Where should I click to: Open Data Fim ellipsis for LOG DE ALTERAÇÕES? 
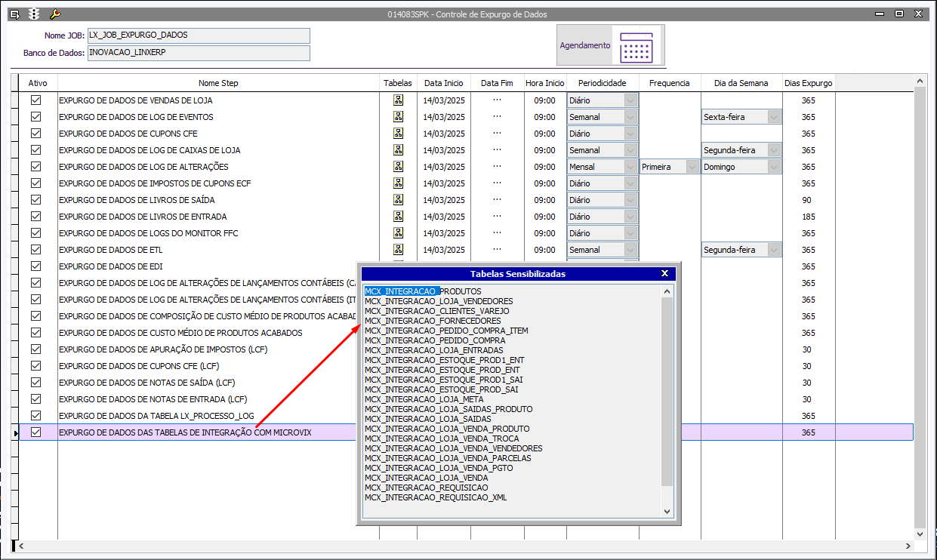(497, 166)
